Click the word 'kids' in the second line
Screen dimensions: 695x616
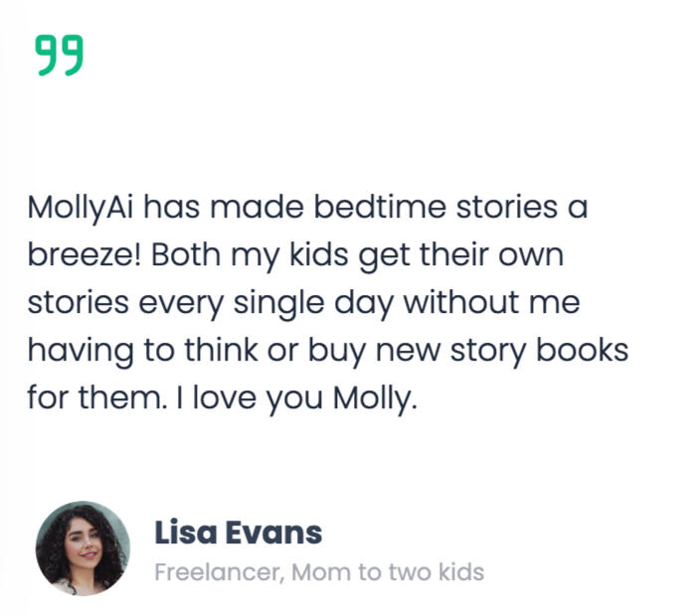319,254
